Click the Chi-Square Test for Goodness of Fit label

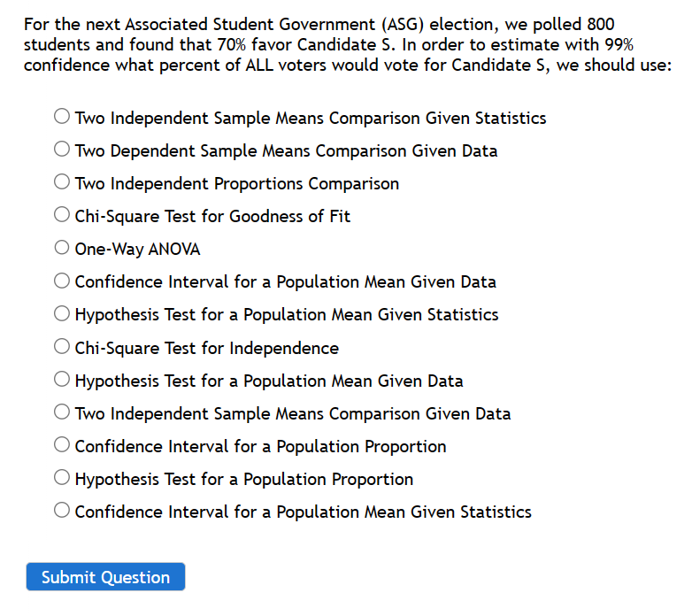[212, 217]
